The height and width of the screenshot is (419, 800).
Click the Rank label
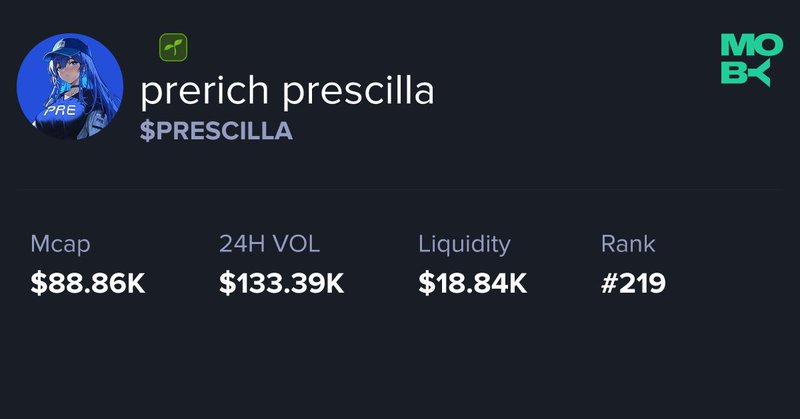(628, 244)
